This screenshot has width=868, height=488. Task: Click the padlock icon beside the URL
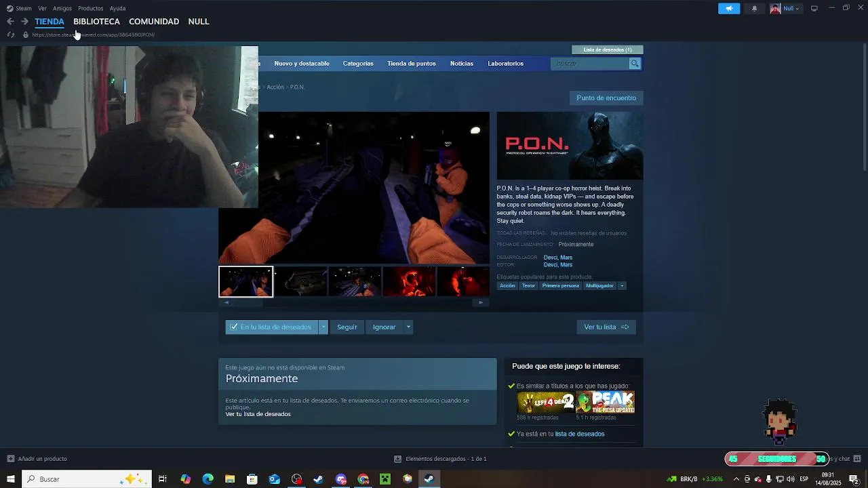coord(26,35)
